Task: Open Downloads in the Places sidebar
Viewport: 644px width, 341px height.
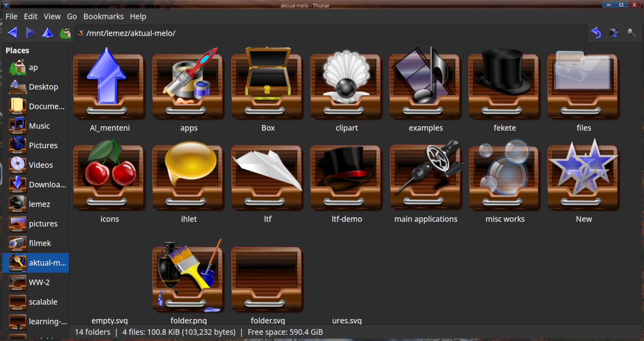Action: click(x=35, y=185)
